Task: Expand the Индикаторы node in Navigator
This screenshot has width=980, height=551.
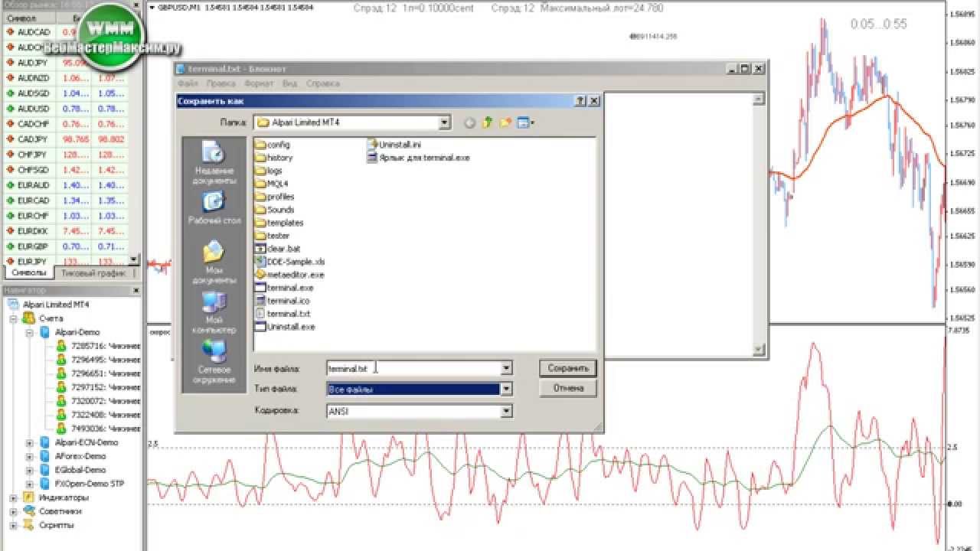Action: coord(13,497)
